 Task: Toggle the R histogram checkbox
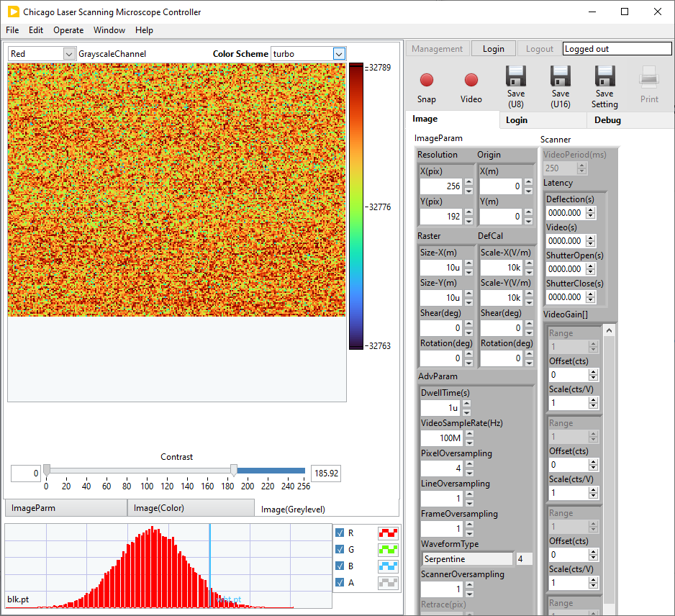(340, 533)
